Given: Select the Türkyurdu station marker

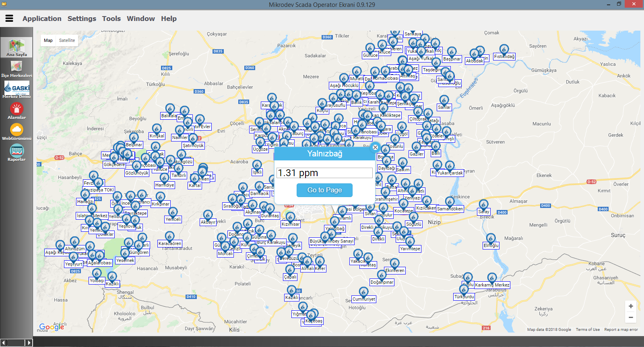Looking at the screenshot, I should [x=464, y=290].
